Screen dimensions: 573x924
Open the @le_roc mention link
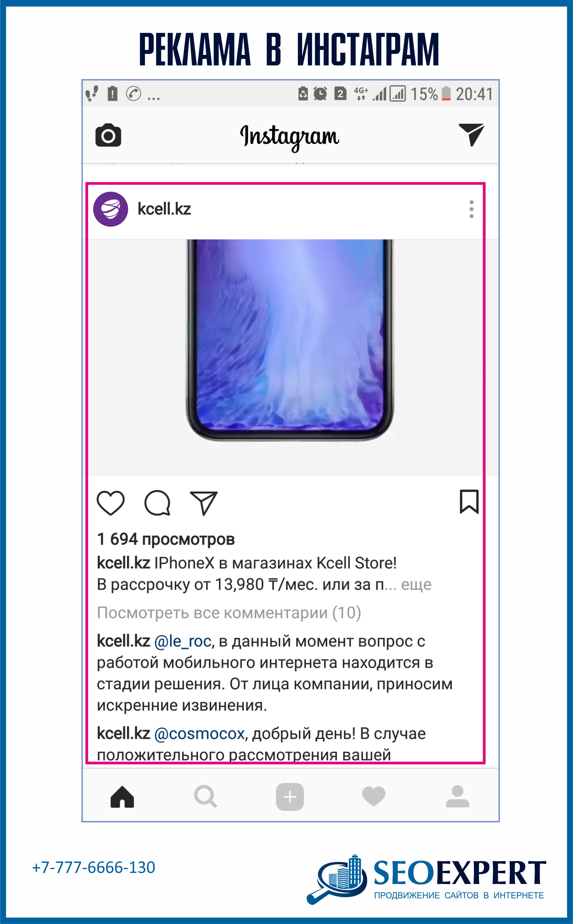pyautogui.click(x=183, y=642)
